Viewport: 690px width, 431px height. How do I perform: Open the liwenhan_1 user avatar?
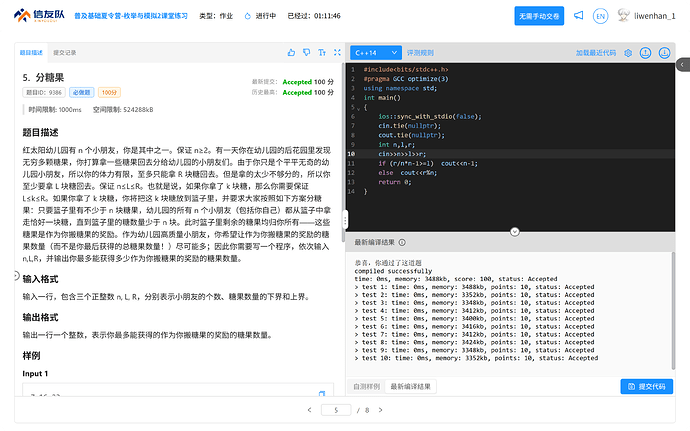(x=624, y=15)
